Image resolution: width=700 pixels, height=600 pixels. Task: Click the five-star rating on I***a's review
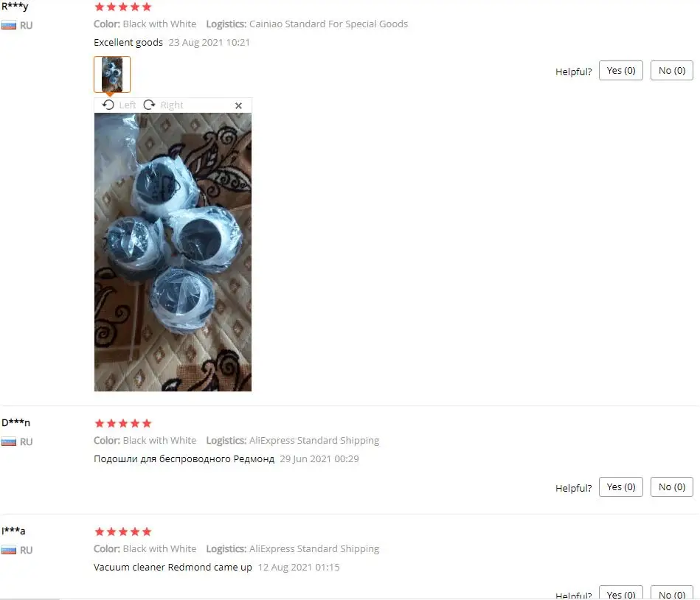click(123, 531)
